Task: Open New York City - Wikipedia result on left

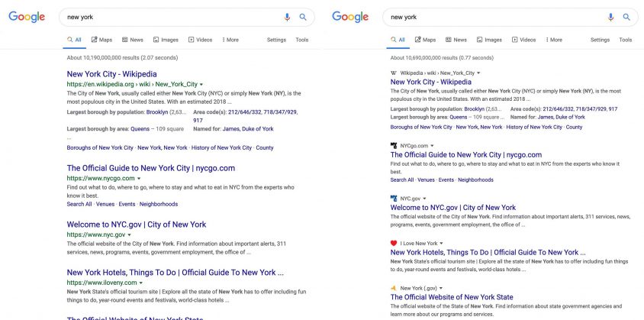Action: (111, 74)
